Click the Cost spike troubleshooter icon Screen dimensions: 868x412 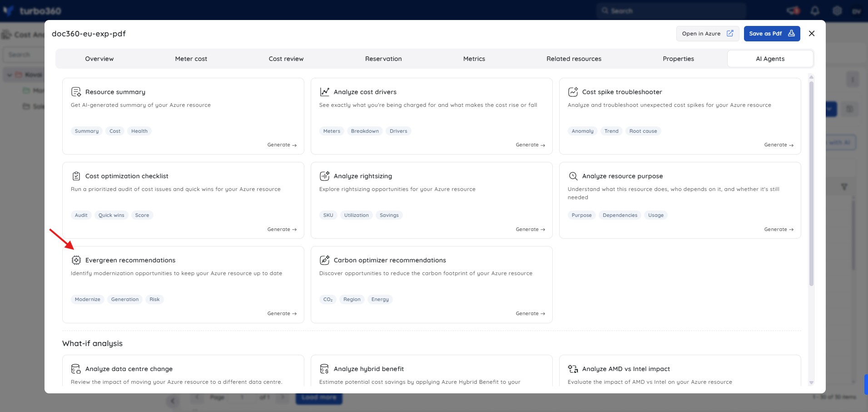tap(573, 92)
